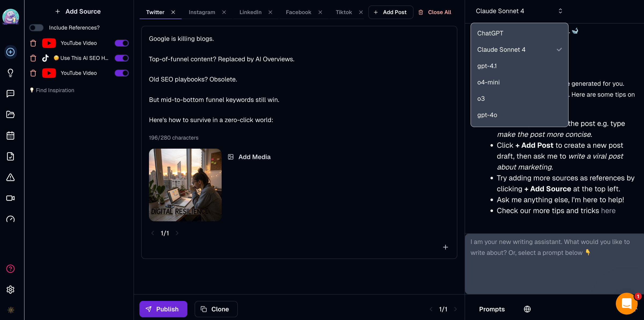Switch to the Facebook tab
The height and width of the screenshot is (320, 644).
click(298, 12)
